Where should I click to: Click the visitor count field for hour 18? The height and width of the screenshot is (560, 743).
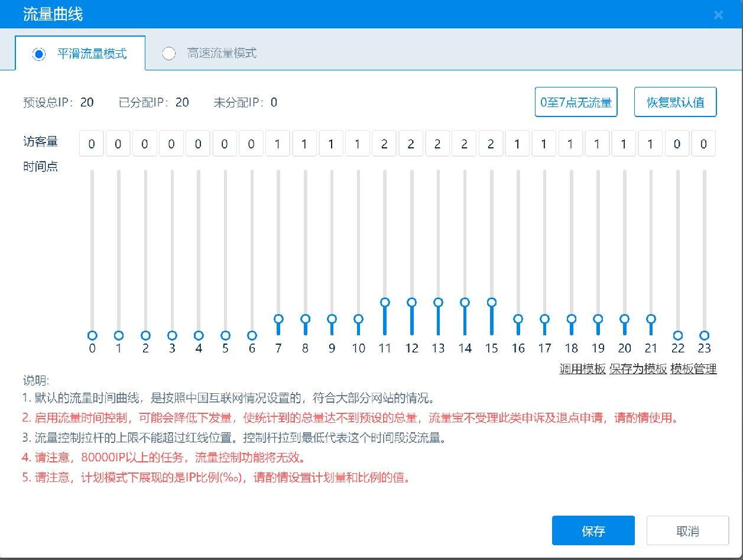point(570,144)
